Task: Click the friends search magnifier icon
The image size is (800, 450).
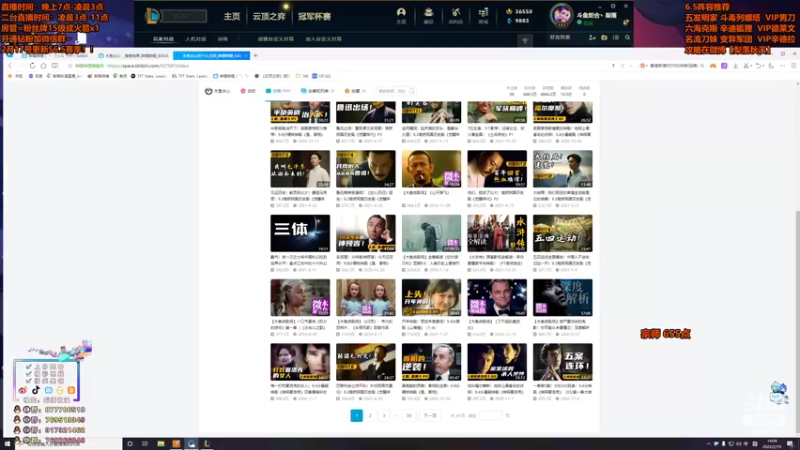Action: click(628, 38)
